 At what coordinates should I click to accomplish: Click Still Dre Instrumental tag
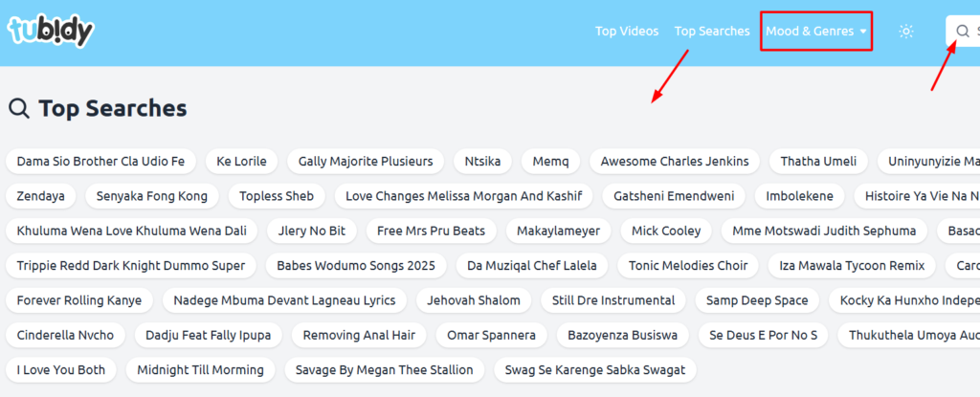pyautogui.click(x=613, y=300)
